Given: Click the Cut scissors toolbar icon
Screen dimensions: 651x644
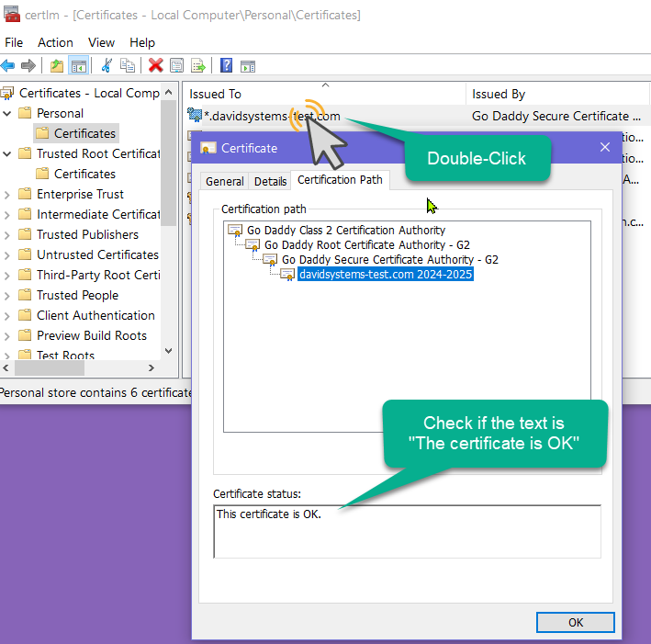Looking at the screenshot, I should coord(107,65).
